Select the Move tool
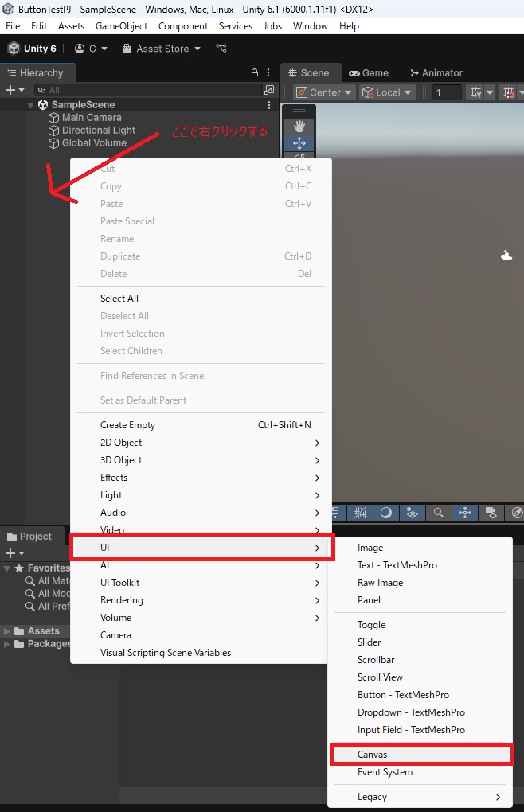524x812 pixels. click(299, 143)
